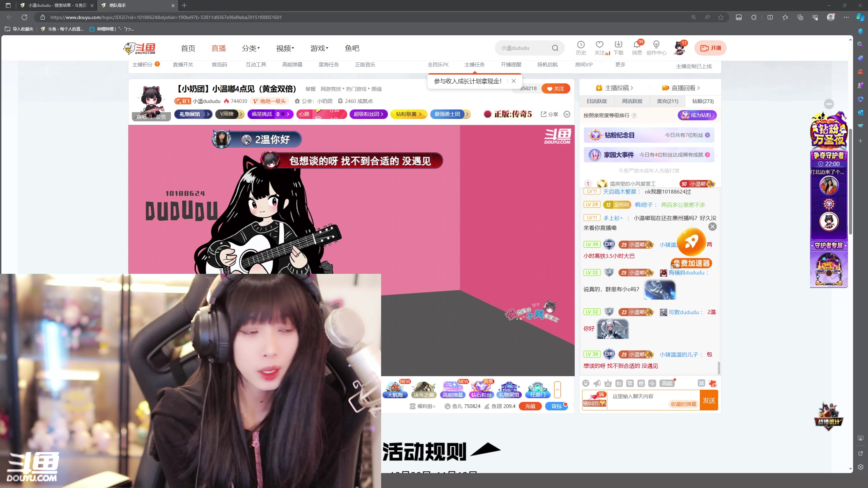Click the 令 command chat icon
868x488 pixels.
[x=652, y=383]
